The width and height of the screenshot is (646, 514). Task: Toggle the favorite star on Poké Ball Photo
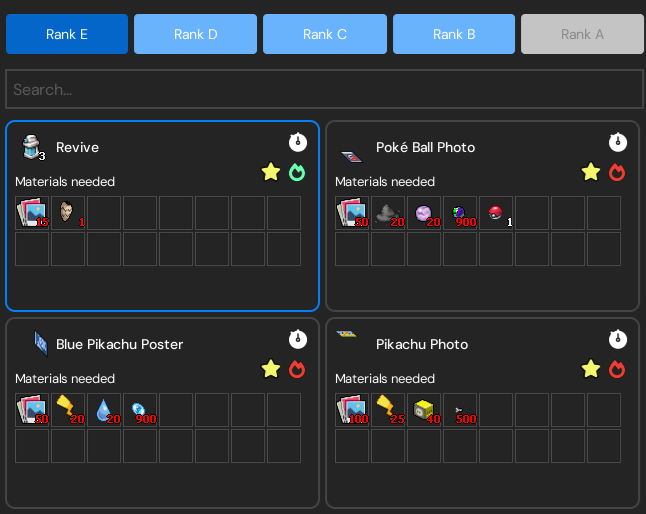590,172
